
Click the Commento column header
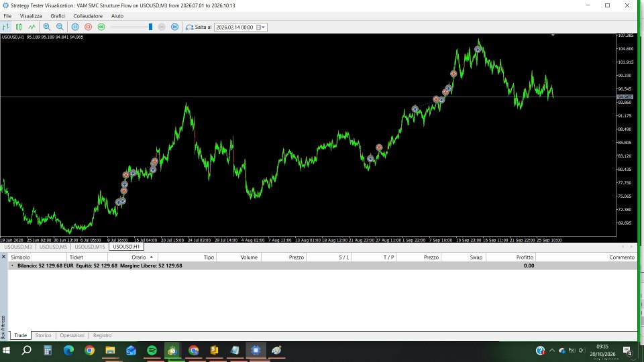(x=586, y=257)
